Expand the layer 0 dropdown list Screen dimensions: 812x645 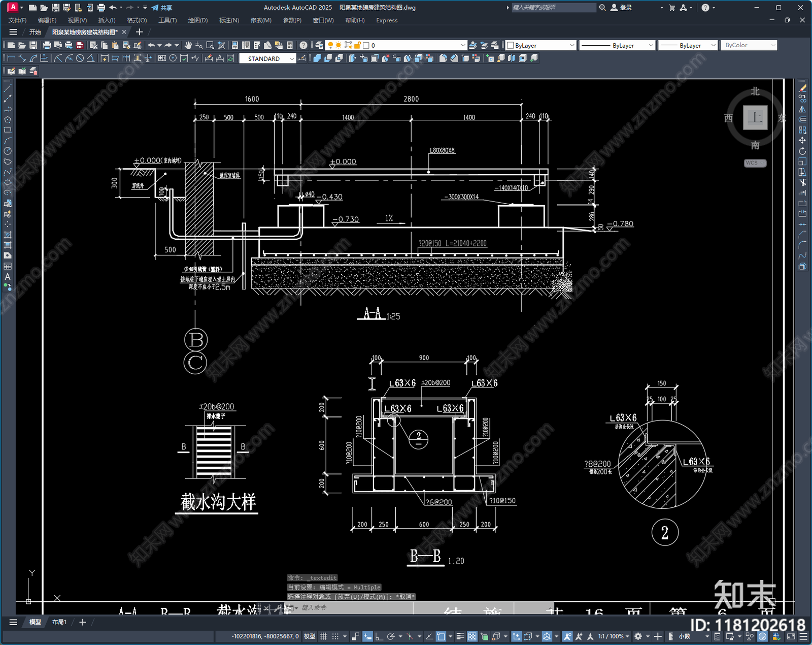[x=462, y=45]
